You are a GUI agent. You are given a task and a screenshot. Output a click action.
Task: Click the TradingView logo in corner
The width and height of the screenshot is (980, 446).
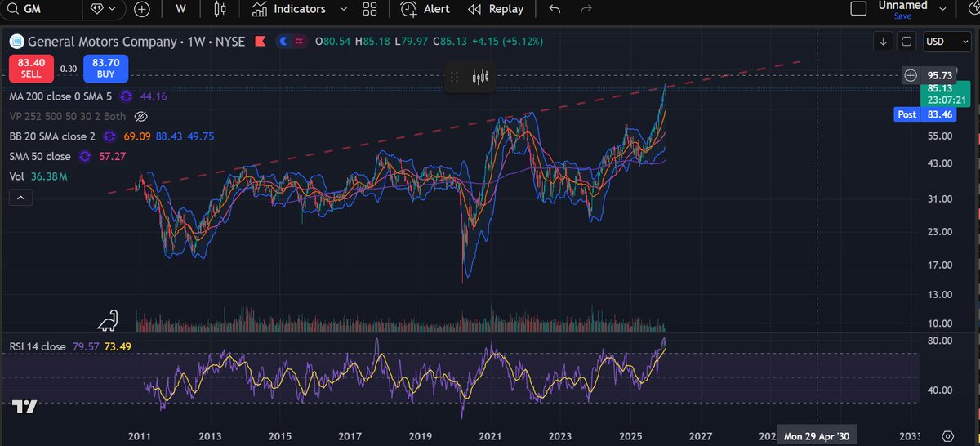point(24,407)
